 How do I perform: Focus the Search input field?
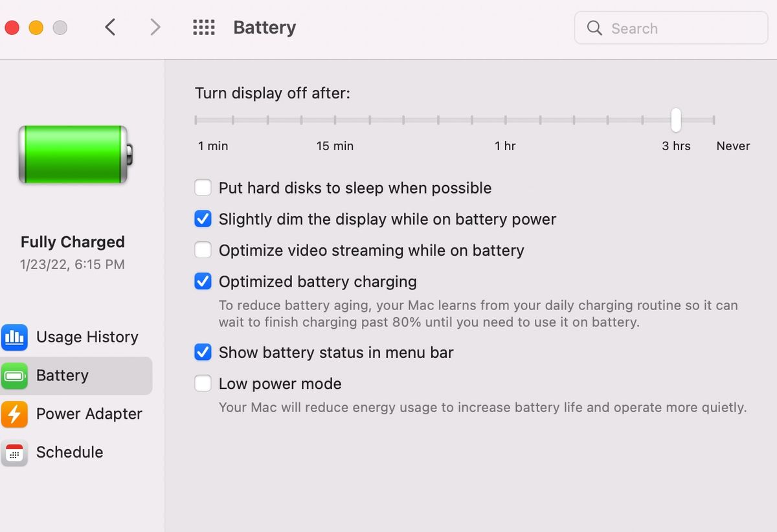pos(671,28)
